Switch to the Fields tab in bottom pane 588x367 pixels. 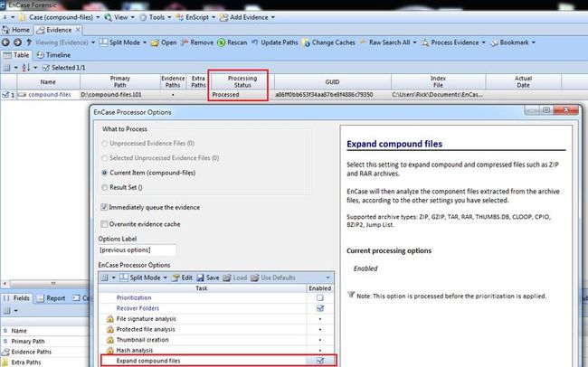[x=17, y=298]
